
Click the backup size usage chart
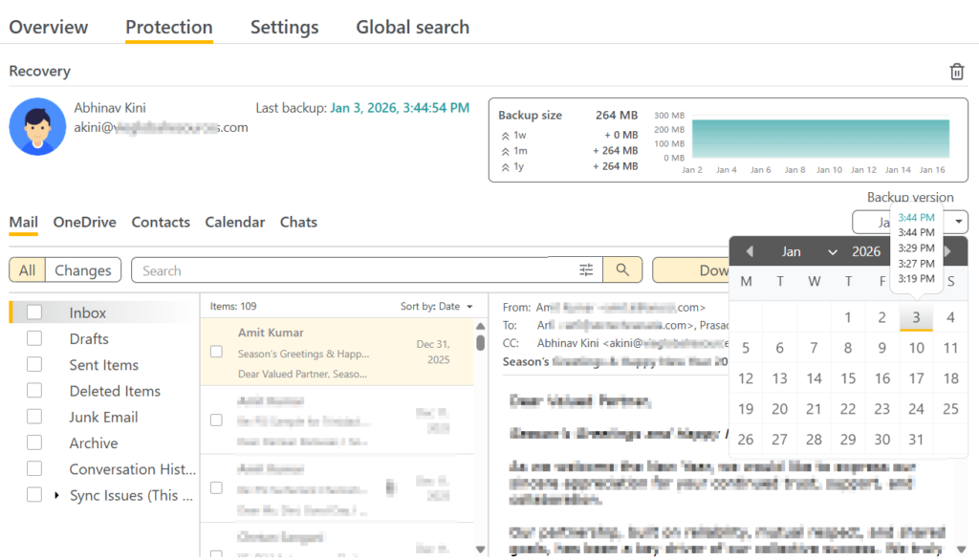[820, 139]
